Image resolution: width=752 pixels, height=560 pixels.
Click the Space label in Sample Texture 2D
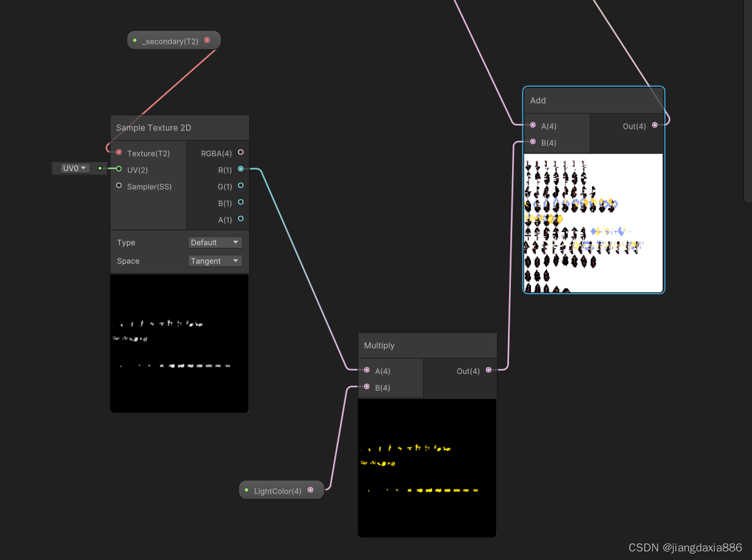(x=128, y=261)
